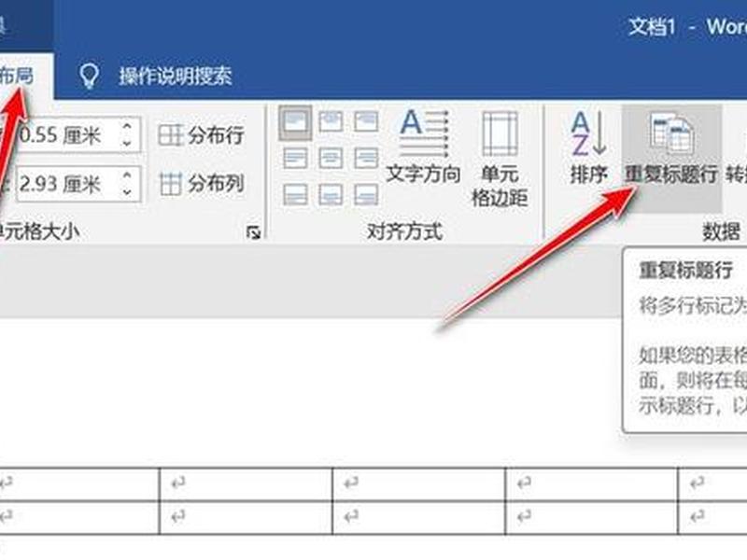
Task: Align cell text top left
Action: [295, 122]
